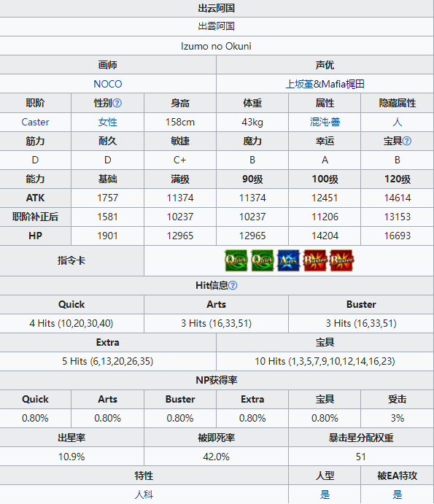Click the 画师 header cell
This screenshot has width=434, height=504.
[x=108, y=65]
